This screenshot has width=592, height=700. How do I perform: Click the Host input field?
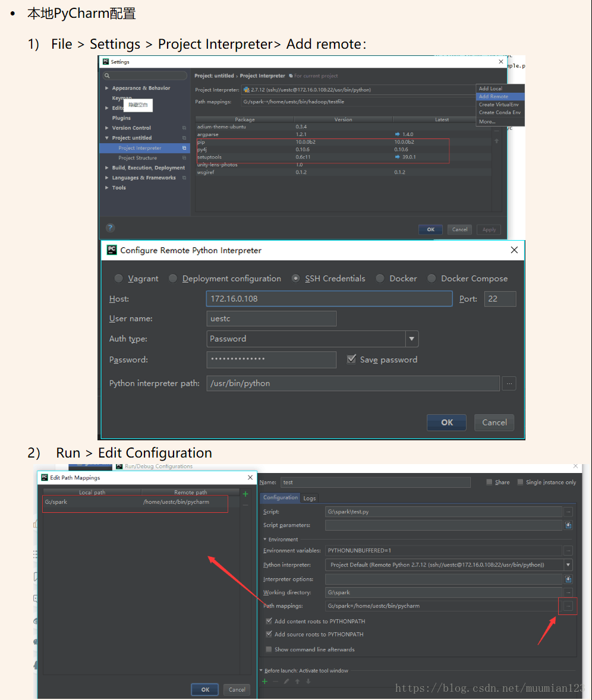tap(329, 299)
